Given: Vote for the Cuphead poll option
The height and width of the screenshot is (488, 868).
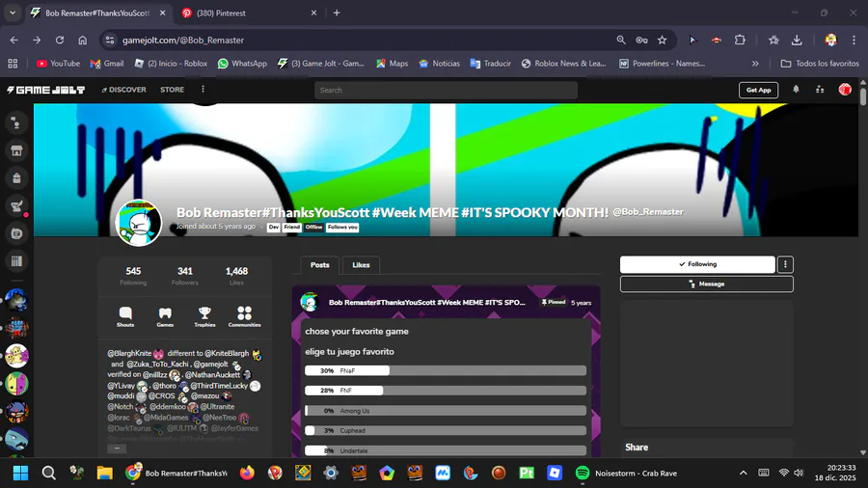Looking at the screenshot, I should click(445, 430).
